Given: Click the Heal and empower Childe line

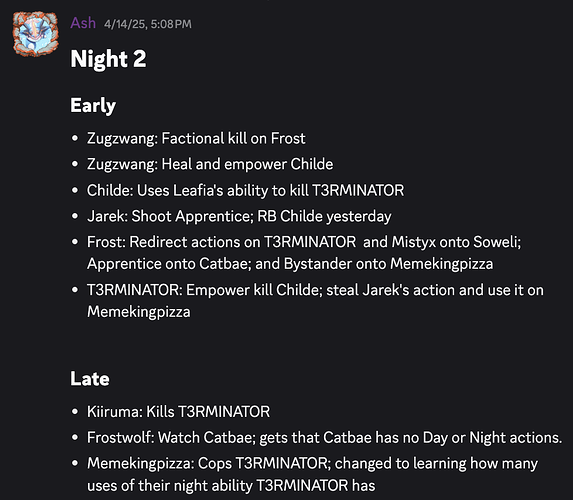Looking at the screenshot, I should [210, 164].
